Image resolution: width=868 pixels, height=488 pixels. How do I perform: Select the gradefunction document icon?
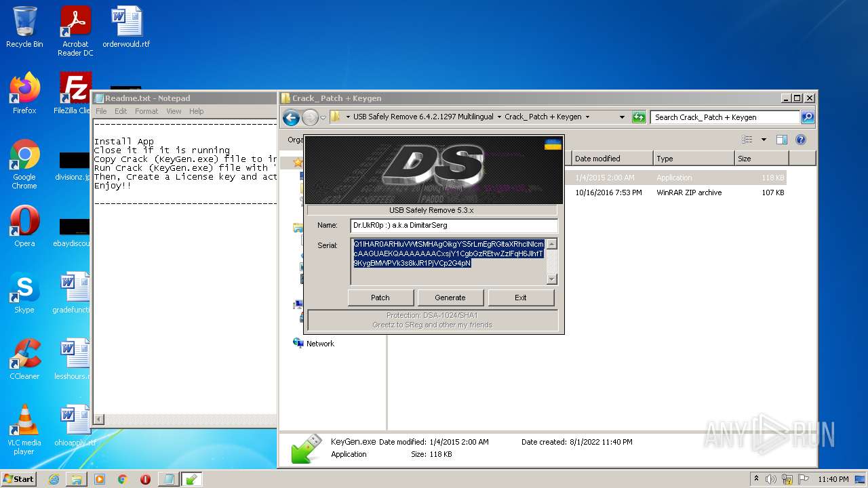[73, 293]
